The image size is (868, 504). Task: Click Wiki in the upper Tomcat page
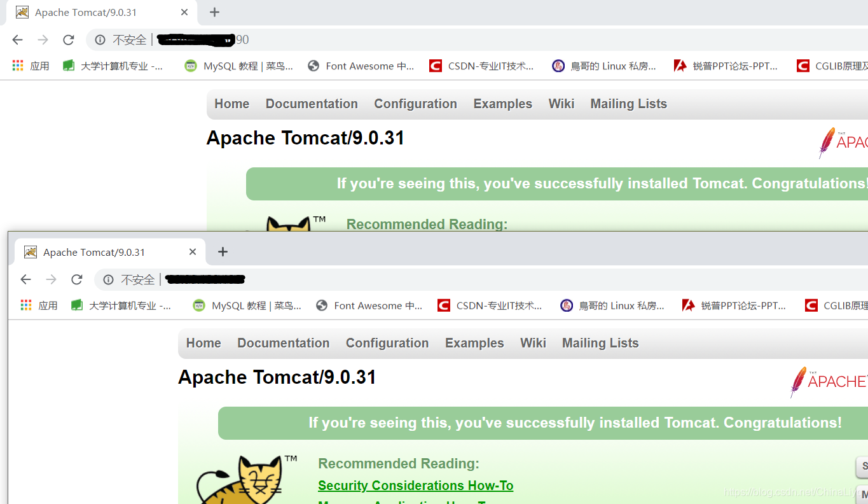(x=561, y=104)
